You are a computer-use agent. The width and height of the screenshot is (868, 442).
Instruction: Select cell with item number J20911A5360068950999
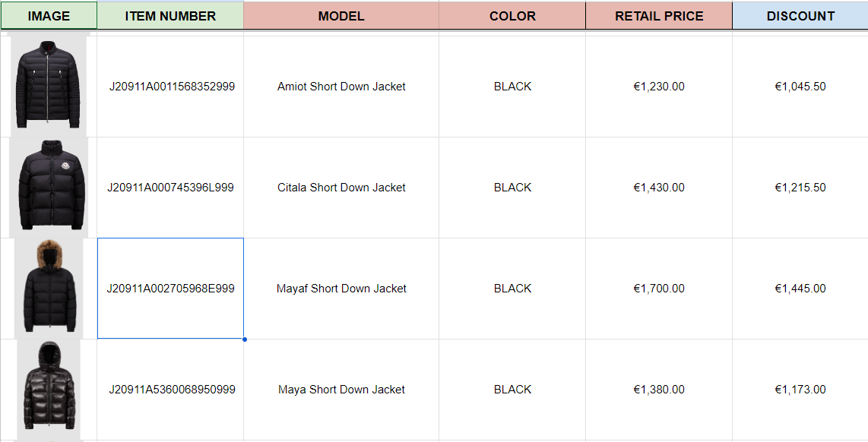pyautogui.click(x=170, y=390)
